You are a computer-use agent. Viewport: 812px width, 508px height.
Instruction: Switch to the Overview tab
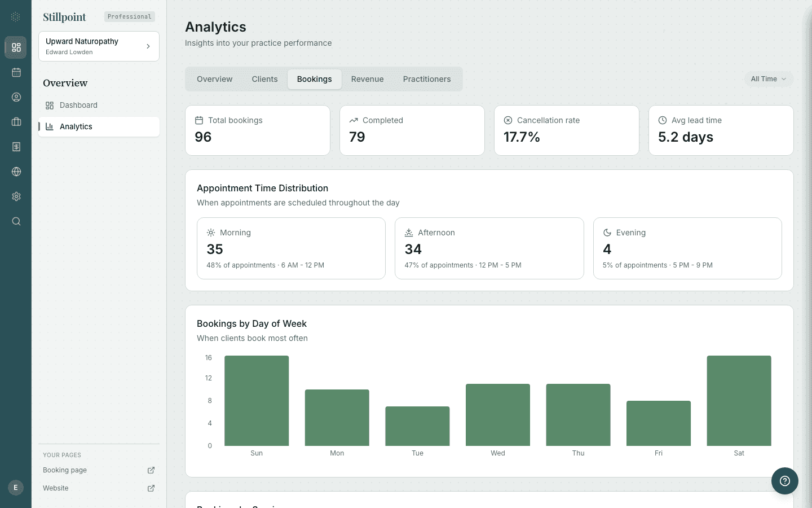(214, 79)
